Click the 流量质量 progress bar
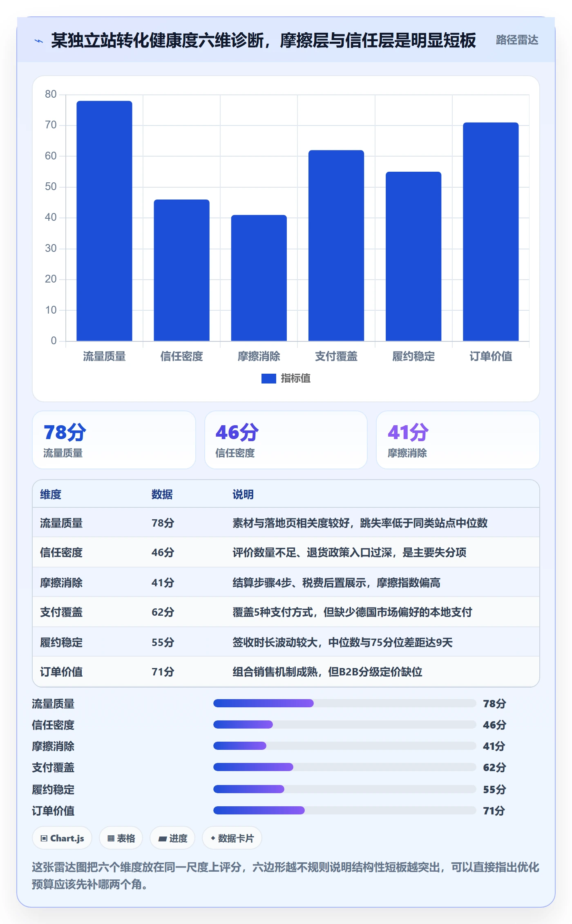This screenshot has width=572, height=924. coord(345,703)
